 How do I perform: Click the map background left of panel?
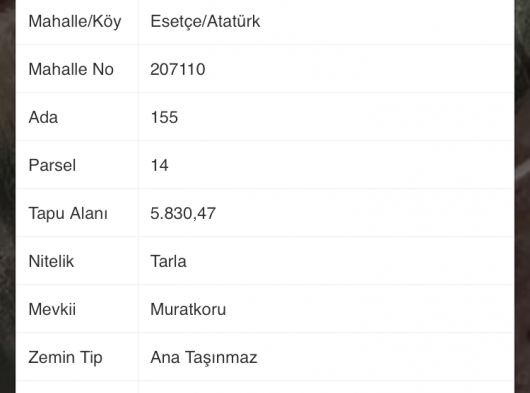pyautogui.click(x=7, y=196)
